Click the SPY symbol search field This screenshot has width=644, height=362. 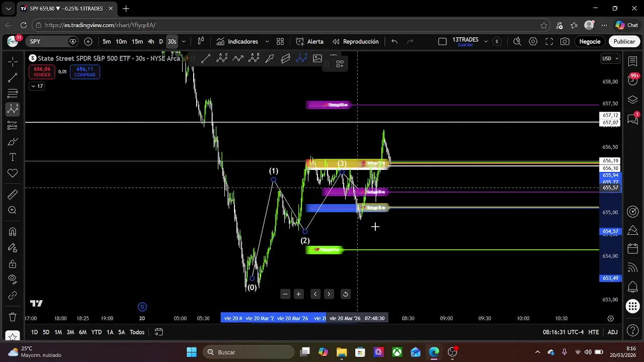(52, 42)
